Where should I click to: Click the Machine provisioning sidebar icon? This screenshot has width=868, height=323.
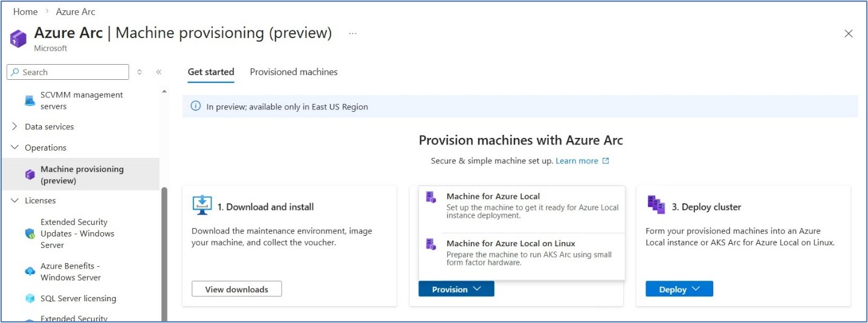30,175
